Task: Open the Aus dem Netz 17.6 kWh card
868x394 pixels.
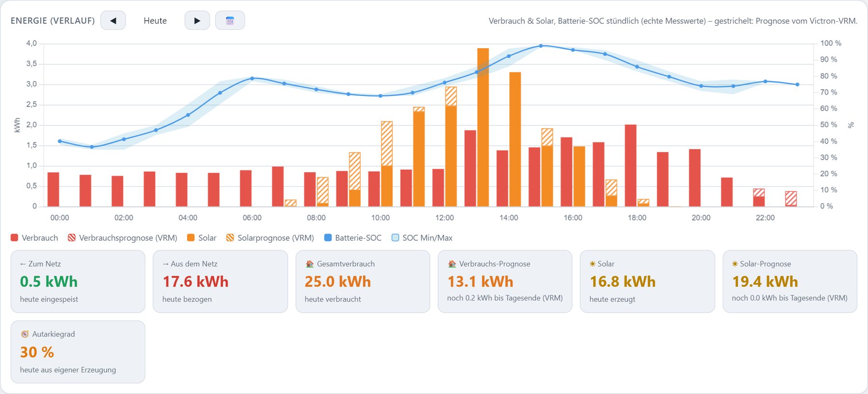Action: (220, 281)
